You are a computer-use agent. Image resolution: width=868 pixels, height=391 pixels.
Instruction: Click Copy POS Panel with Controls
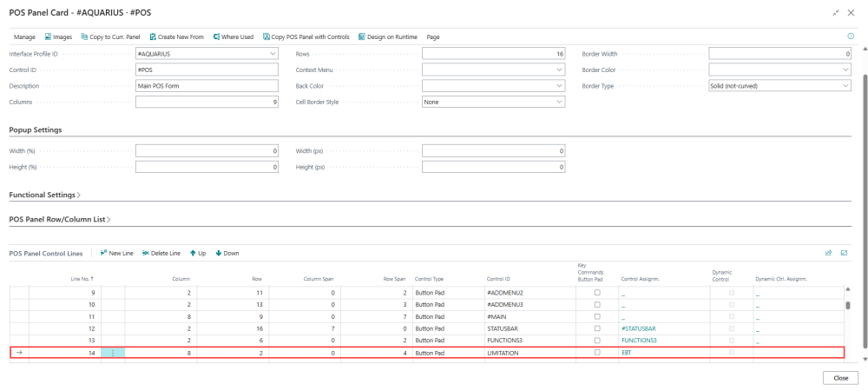pyautogui.click(x=306, y=37)
